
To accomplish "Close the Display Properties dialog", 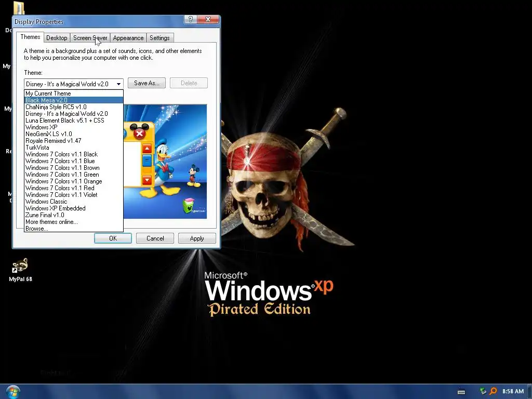I will click(208, 19).
